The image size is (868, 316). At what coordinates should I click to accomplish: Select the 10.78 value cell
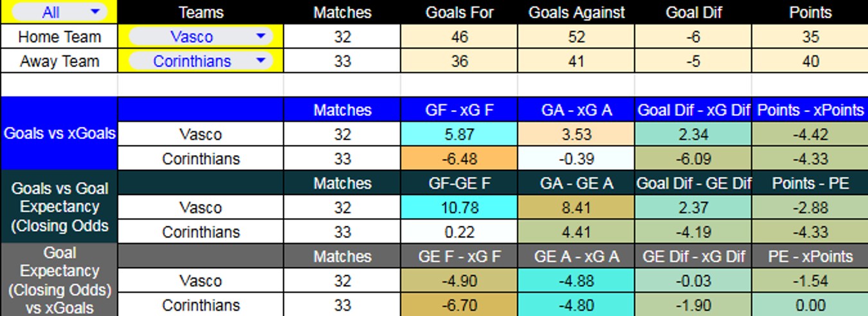pos(459,208)
